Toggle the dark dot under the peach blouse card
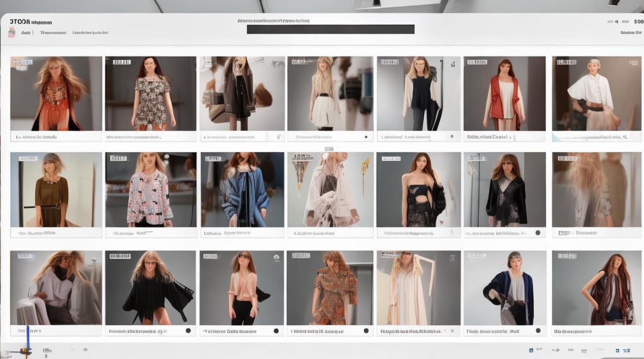This screenshot has width=644, height=359. 276,331
